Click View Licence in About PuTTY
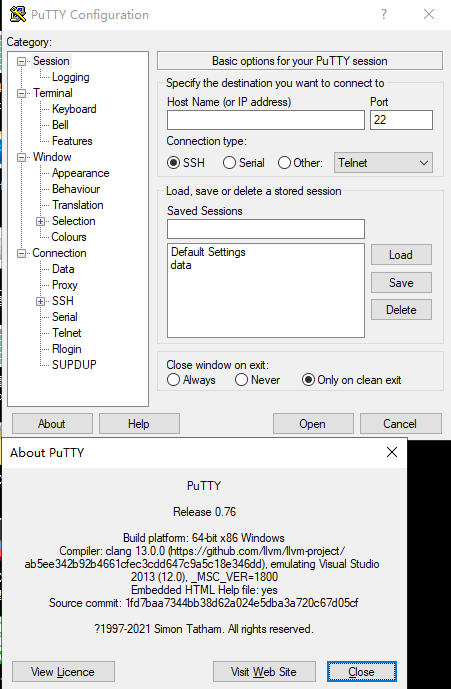 coord(63,671)
